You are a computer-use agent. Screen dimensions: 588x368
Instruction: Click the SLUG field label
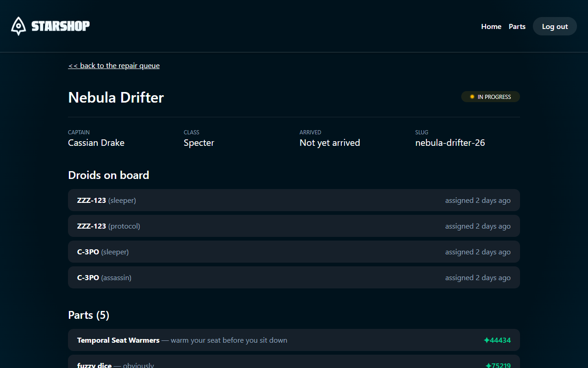(422, 132)
